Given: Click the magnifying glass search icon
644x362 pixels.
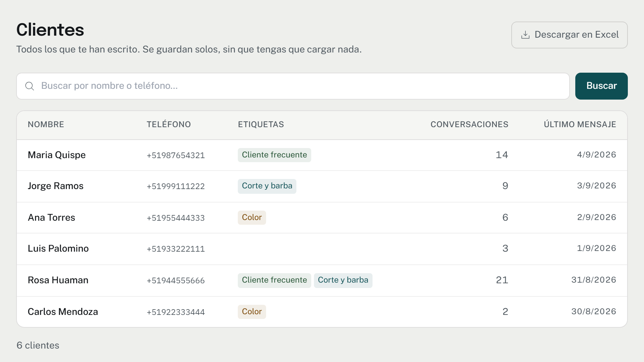Looking at the screenshot, I should pyautogui.click(x=30, y=86).
